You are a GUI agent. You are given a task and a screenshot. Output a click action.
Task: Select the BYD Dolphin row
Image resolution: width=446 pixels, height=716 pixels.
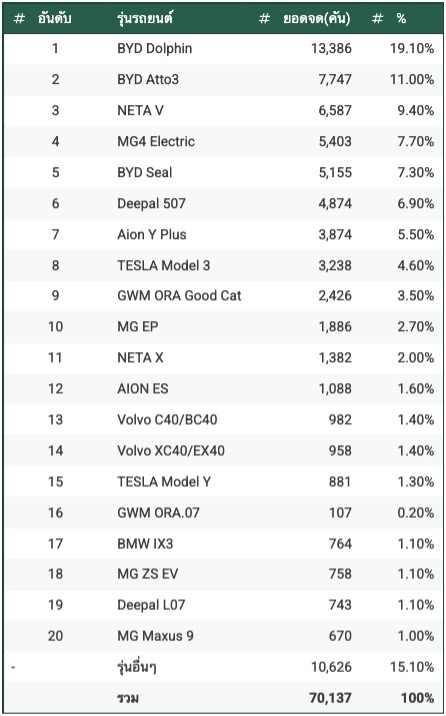tap(223, 48)
